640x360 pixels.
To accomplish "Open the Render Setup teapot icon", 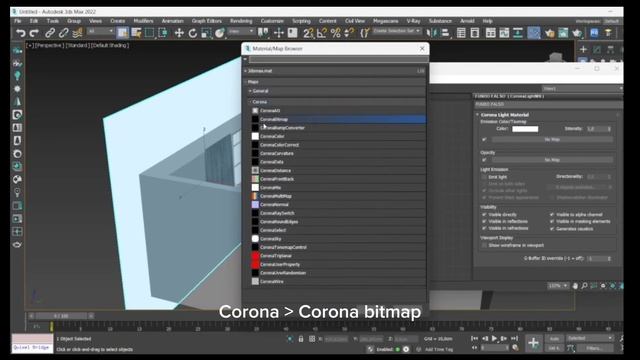I will [549, 33].
